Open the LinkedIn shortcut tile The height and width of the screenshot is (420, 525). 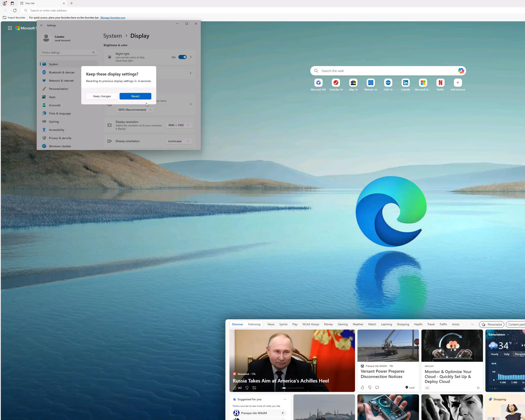405,83
